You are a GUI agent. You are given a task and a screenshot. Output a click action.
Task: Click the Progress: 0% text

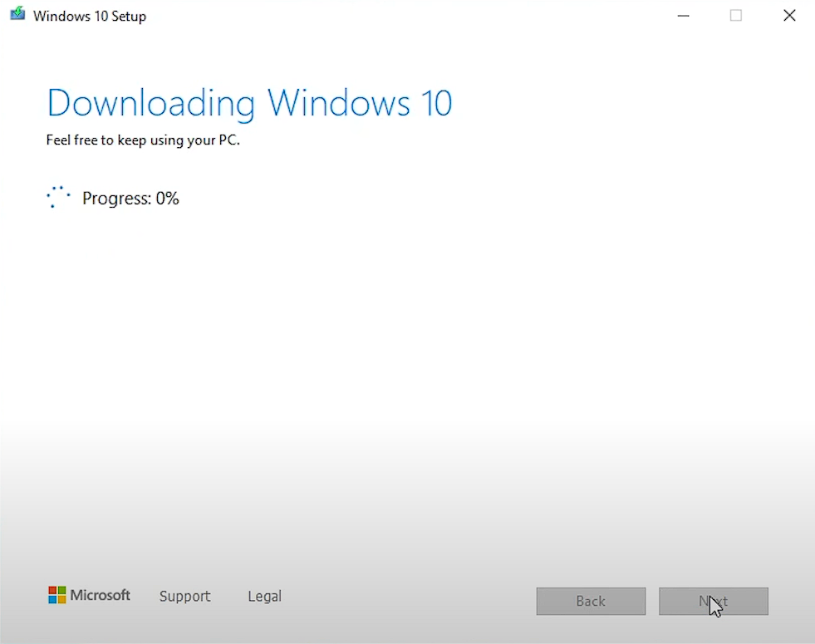tap(130, 198)
